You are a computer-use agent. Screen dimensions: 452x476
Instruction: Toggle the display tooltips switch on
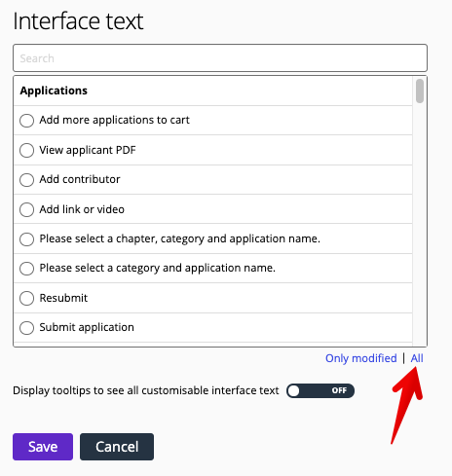pyautogui.click(x=320, y=390)
